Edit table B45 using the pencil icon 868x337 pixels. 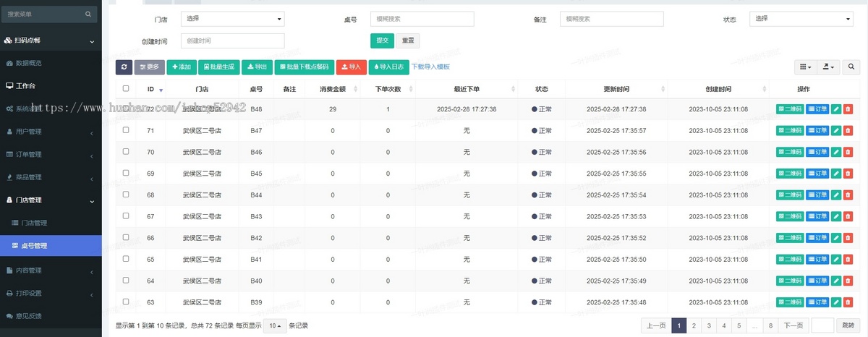coord(837,174)
